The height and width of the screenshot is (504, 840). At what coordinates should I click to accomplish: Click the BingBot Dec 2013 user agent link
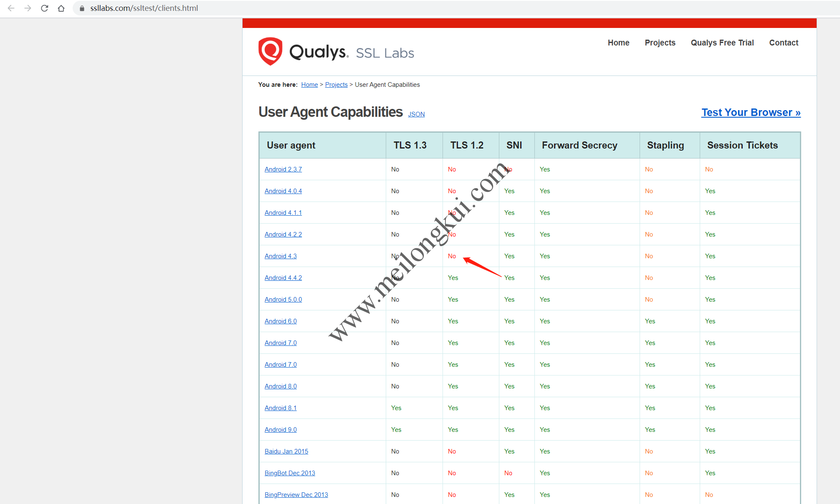click(291, 473)
